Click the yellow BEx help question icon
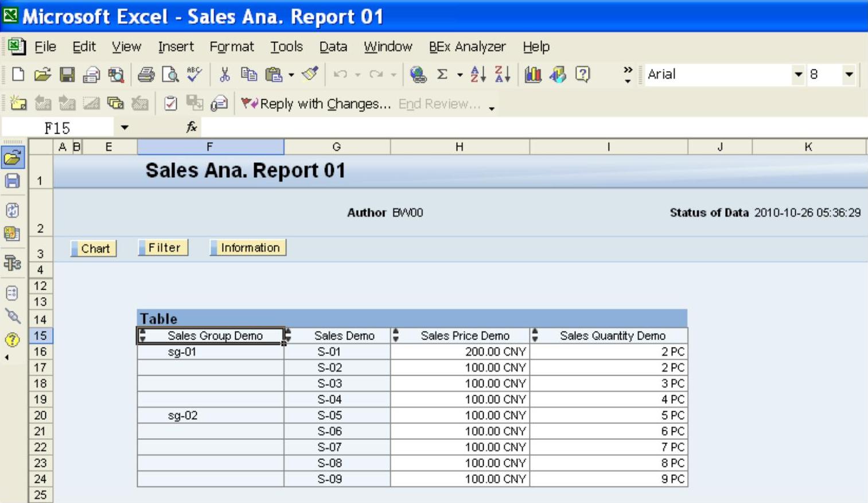868x503 pixels. [13, 340]
